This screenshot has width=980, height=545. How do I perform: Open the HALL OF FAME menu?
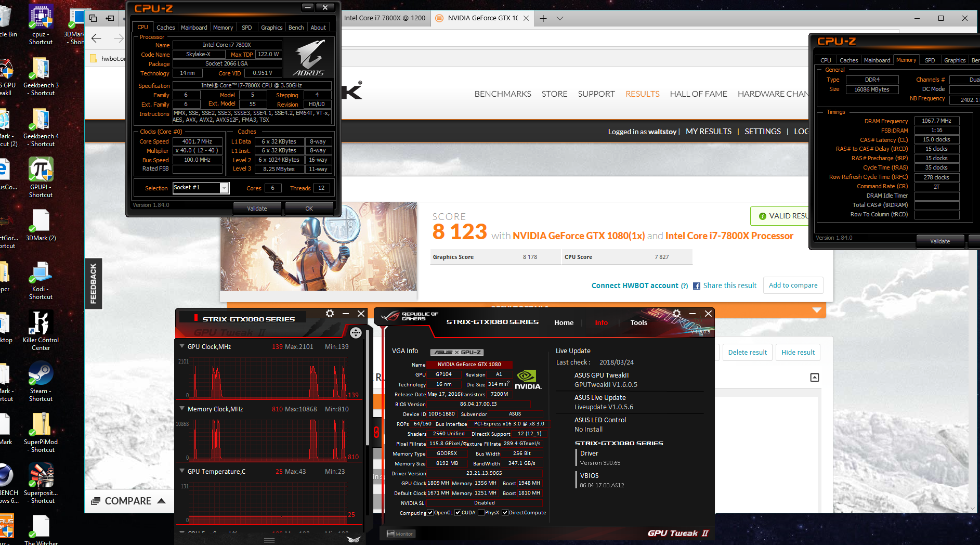[698, 94]
